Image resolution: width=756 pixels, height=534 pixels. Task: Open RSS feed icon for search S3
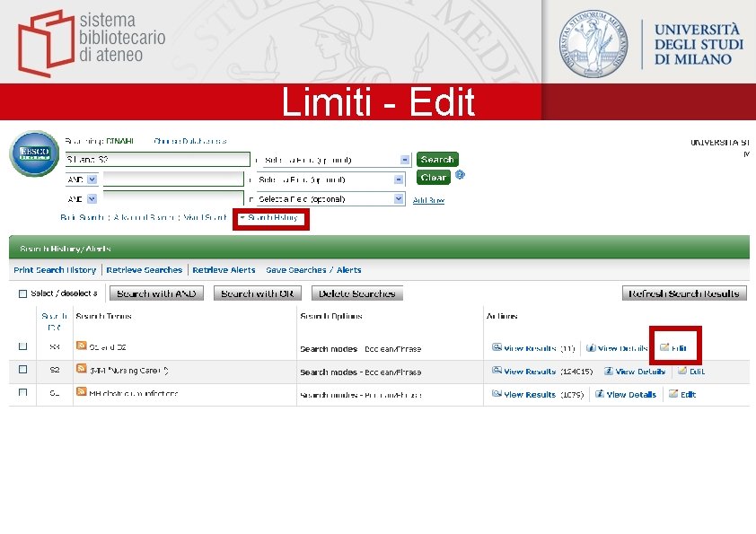pos(82,346)
